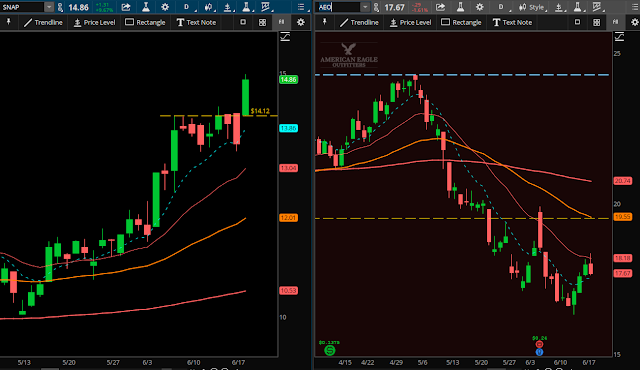640x370 pixels.
Task: Open the first flask studies icon in AEO header
Action: tap(460, 7)
